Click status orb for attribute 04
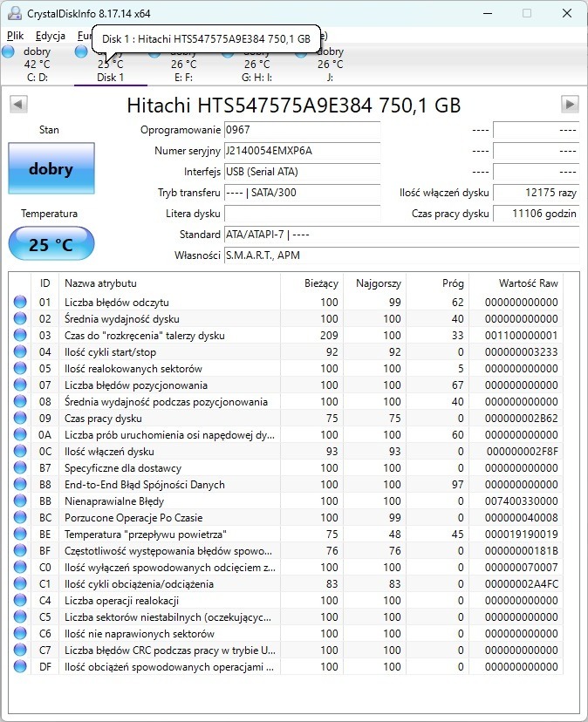 [x=20, y=351]
